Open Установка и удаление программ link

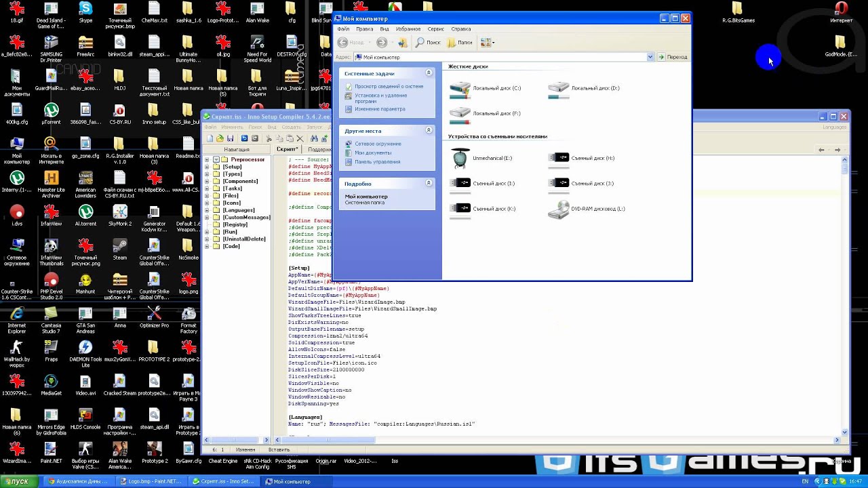coord(380,98)
